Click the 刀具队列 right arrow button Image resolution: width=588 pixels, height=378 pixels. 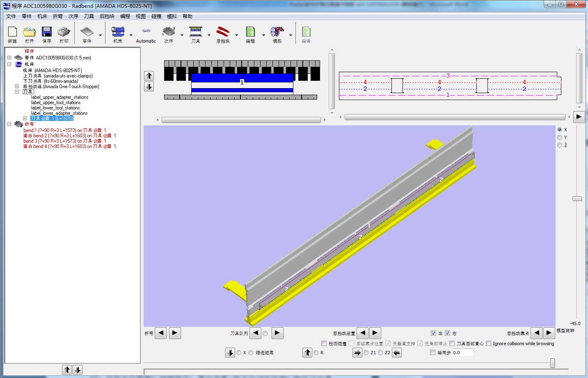pos(277,333)
